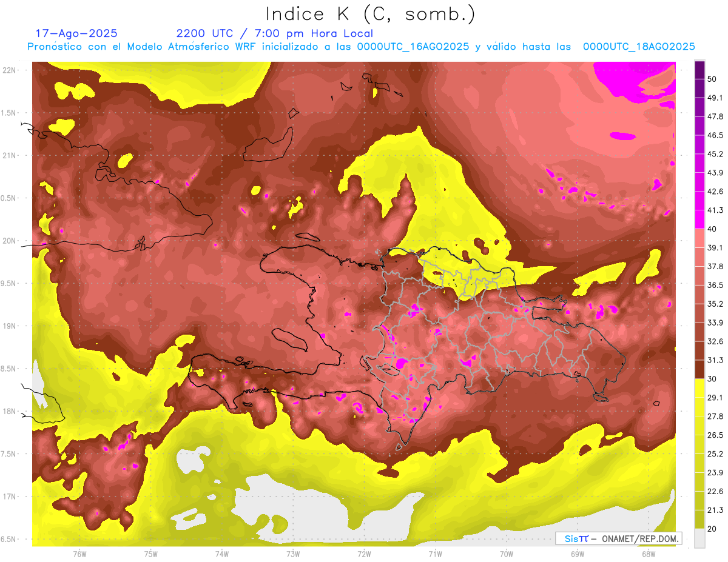Click the darkest purple swatch above 50

pyautogui.click(x=699, y=70)
